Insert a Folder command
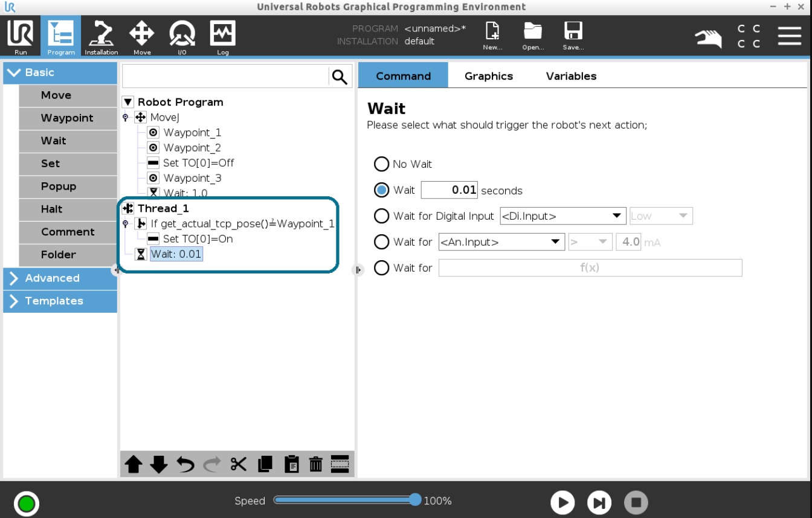This screenshot has width=812, height=518. [68, 255]
